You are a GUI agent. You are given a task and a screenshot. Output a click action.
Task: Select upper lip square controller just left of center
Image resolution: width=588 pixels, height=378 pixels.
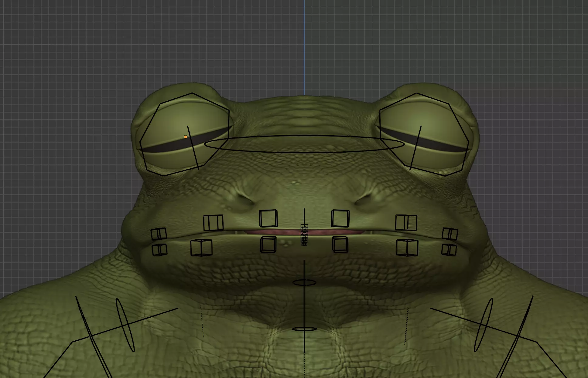click(268, 218)
